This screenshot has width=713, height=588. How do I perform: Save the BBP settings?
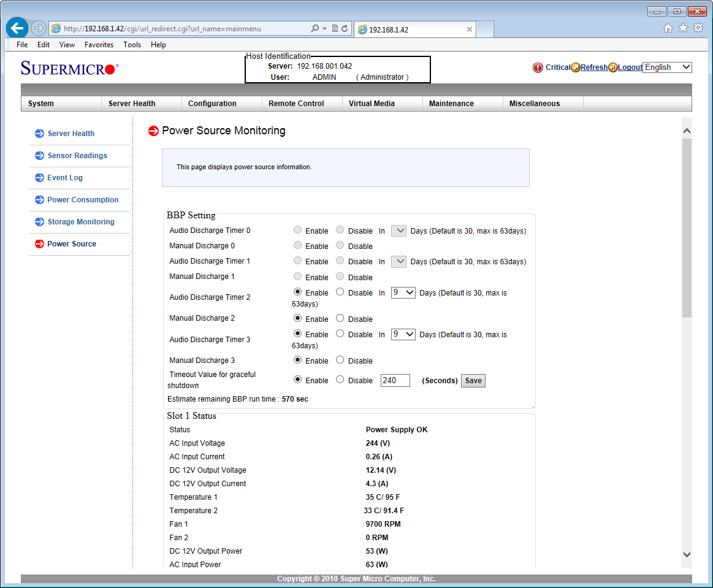[x=473, y=381]
